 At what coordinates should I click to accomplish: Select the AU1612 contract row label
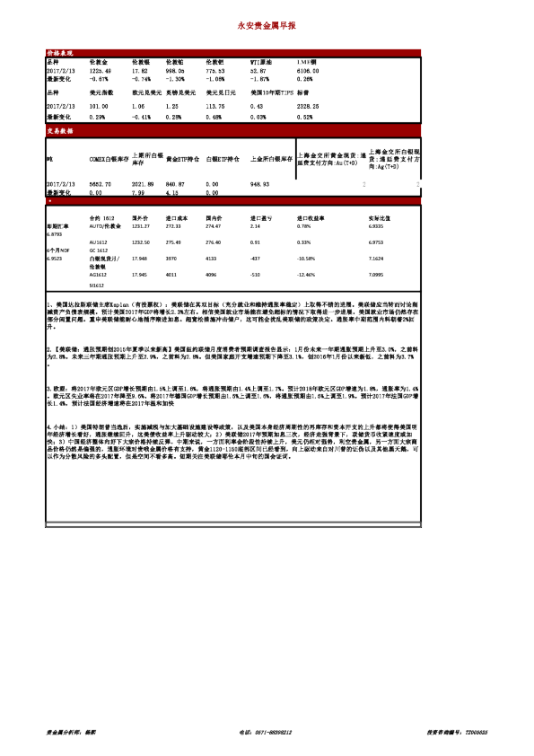(99, 242)
